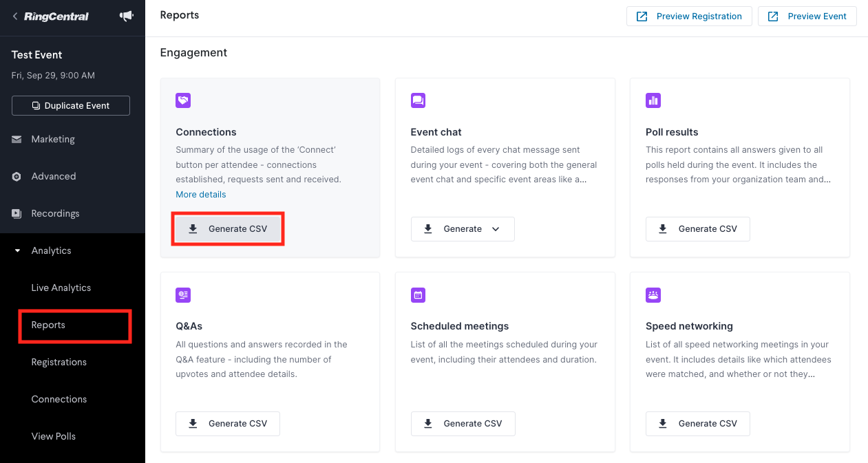
Task: Generate CSV for the Connections report
Action: point(228,229)
